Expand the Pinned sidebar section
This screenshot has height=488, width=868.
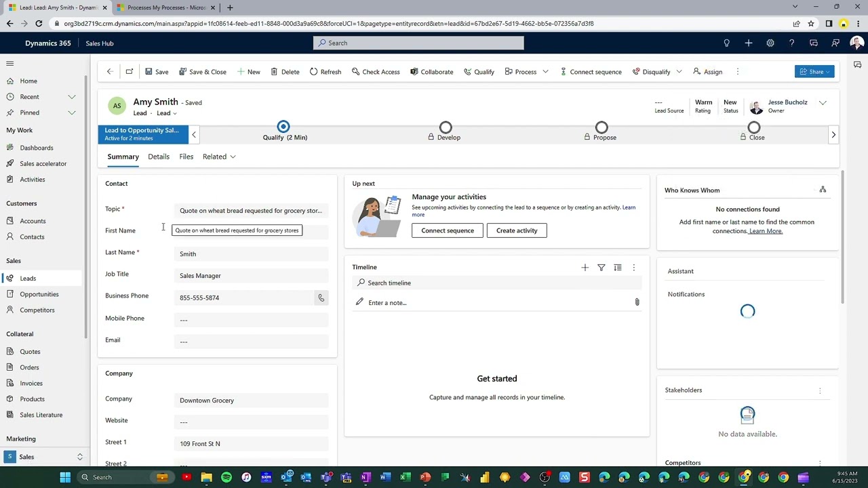(x=72, y=113)
